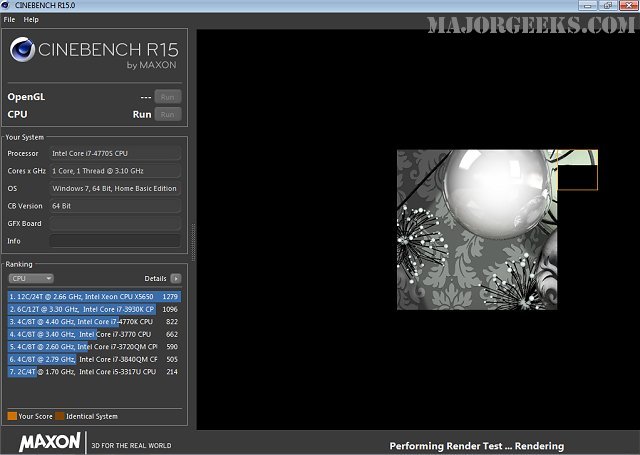This screenshot has width=640, height=455.
Task: Select ranking row 4 Core i7-3770
Action: click(94, 334)
